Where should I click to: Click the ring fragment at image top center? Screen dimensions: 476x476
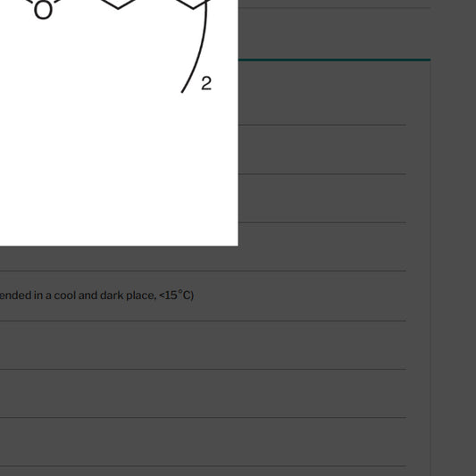coord(118,4)
